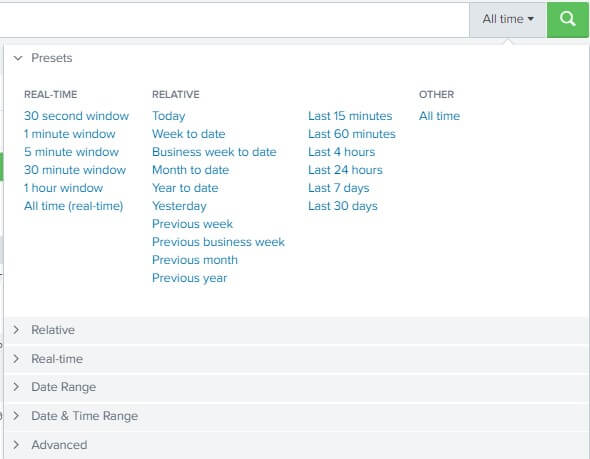Choose Business week to date
Screen dimensions: 590x459
tap(214, 152)
